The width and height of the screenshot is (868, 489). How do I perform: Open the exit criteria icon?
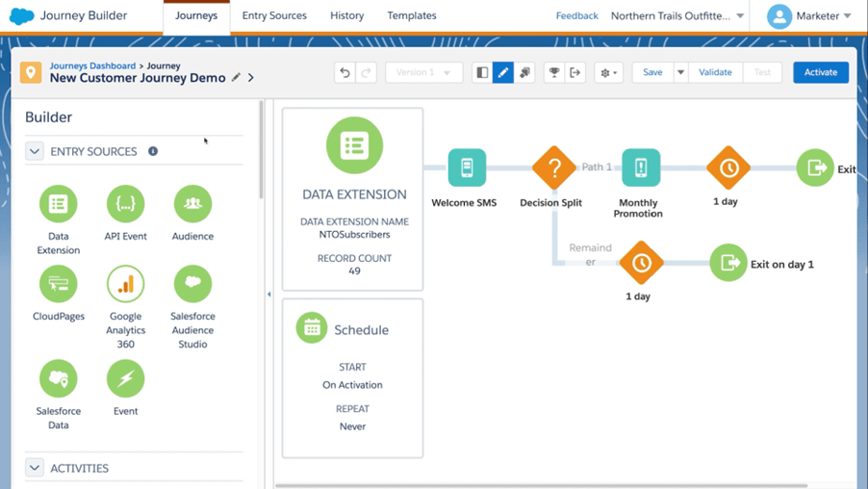575,72
